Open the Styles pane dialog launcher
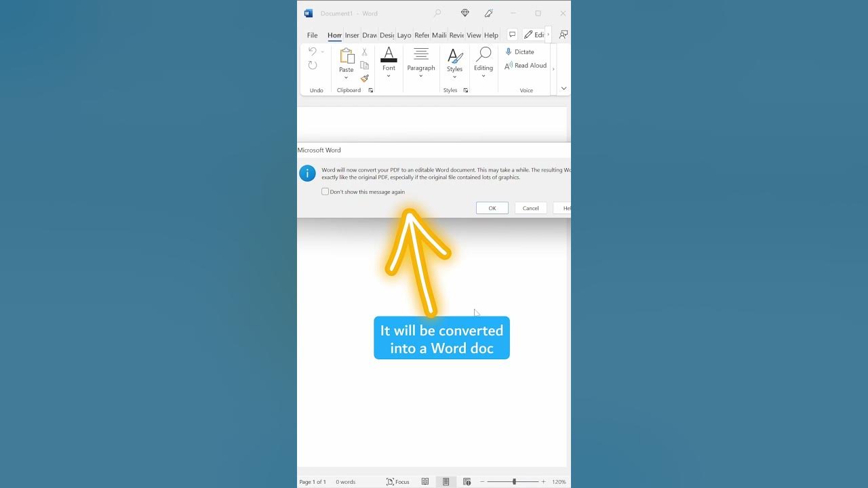The image size is (868, 488). tap(466, 90)
